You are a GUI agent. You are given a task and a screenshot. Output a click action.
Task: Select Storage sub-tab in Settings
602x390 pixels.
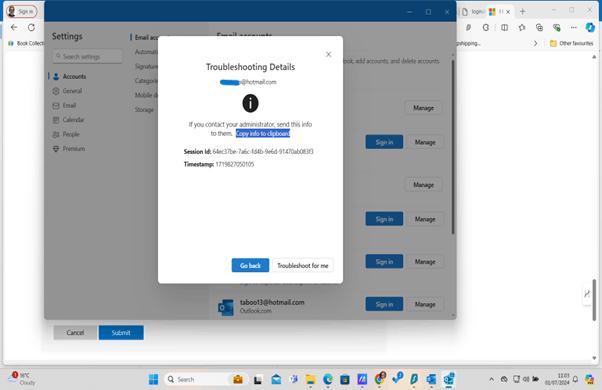point(144,110)
